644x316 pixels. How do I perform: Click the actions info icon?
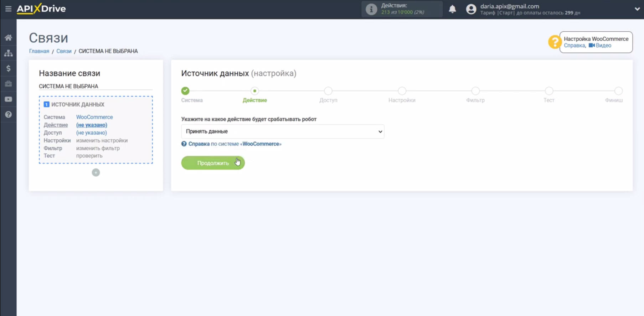(x=371, y=9)
